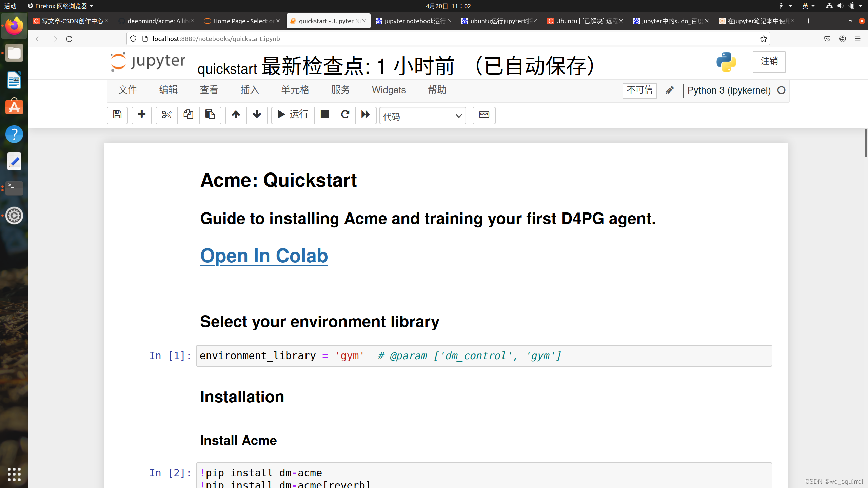Screen dimensions: 868x488
Task: Click the 注销 logout button
Action: point(769,62)
